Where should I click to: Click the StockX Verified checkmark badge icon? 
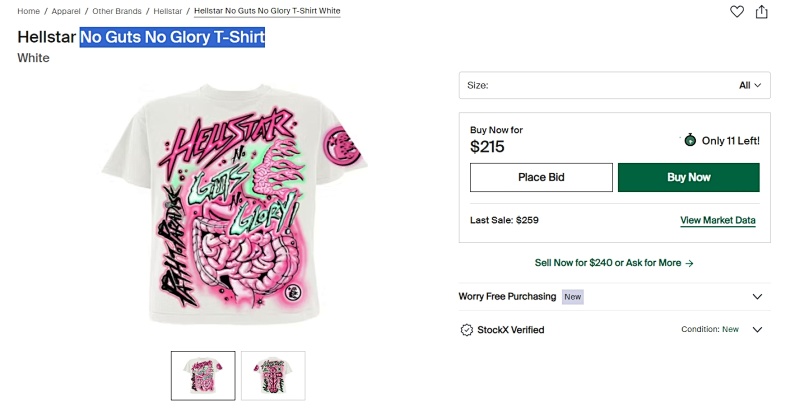tap(466, 330)
